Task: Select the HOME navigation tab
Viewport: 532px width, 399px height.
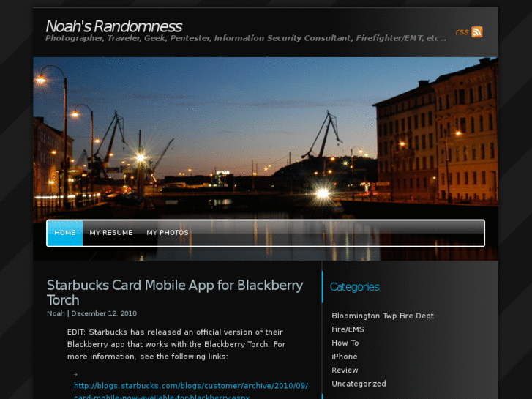Action: [x=65, y=233]
